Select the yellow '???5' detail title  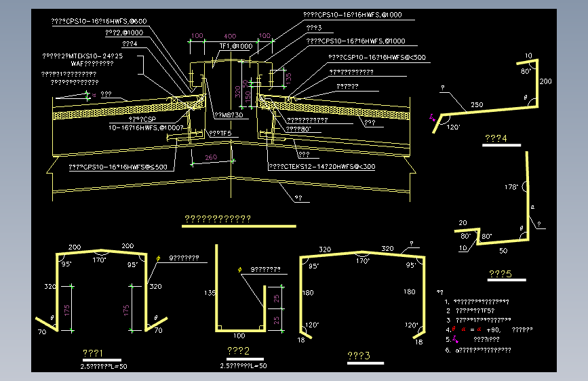(501, 274)
